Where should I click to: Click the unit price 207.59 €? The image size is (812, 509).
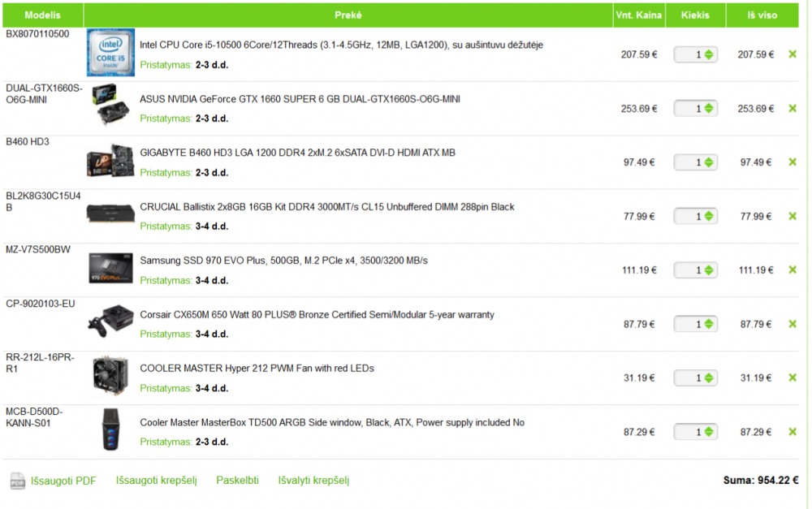(639, 54)
